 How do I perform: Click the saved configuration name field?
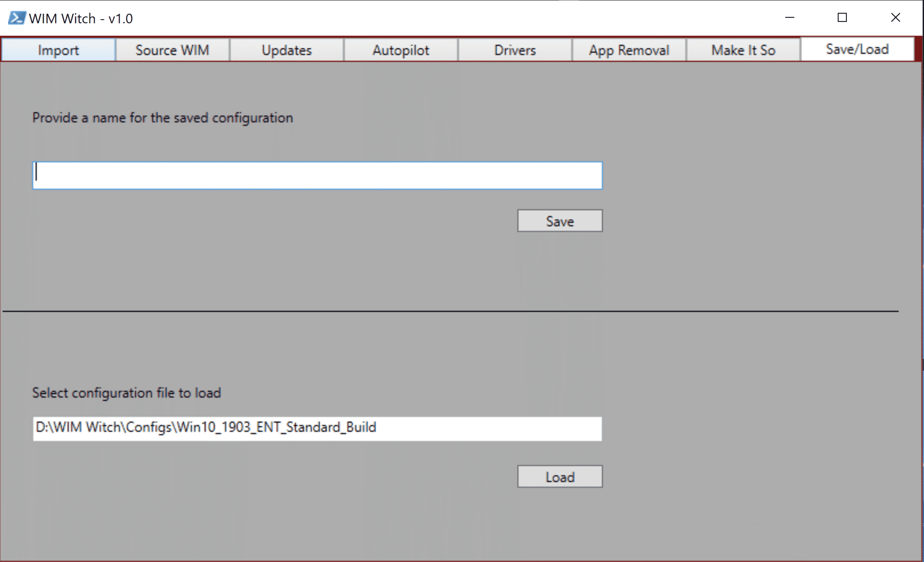point(317,175)
